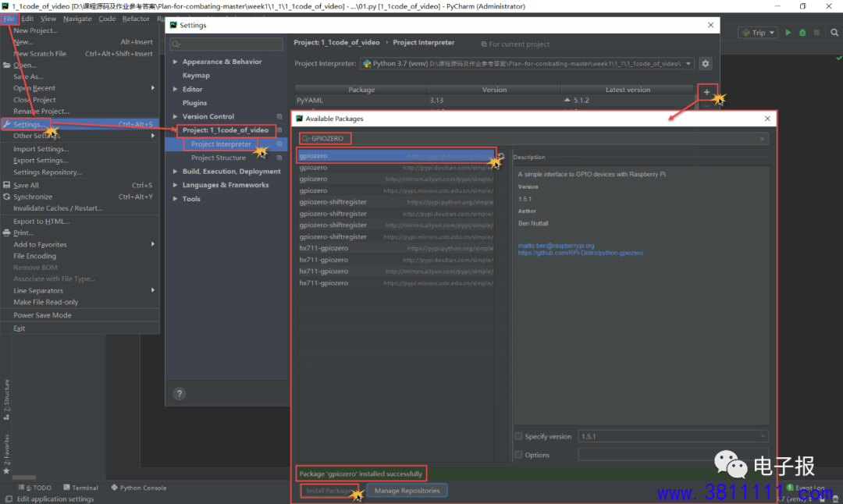Open the View menu
This screenshot has height=504, width=843.
click(x=48, y=19)
